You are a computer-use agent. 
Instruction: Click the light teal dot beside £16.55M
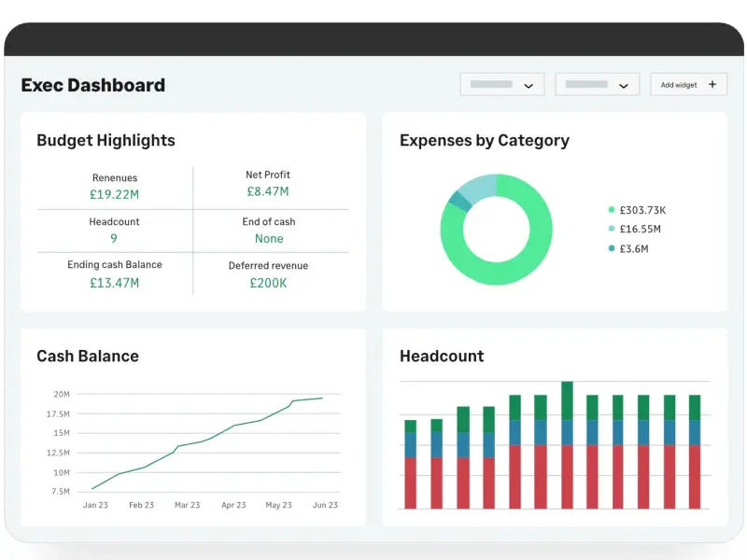point(612,229)
